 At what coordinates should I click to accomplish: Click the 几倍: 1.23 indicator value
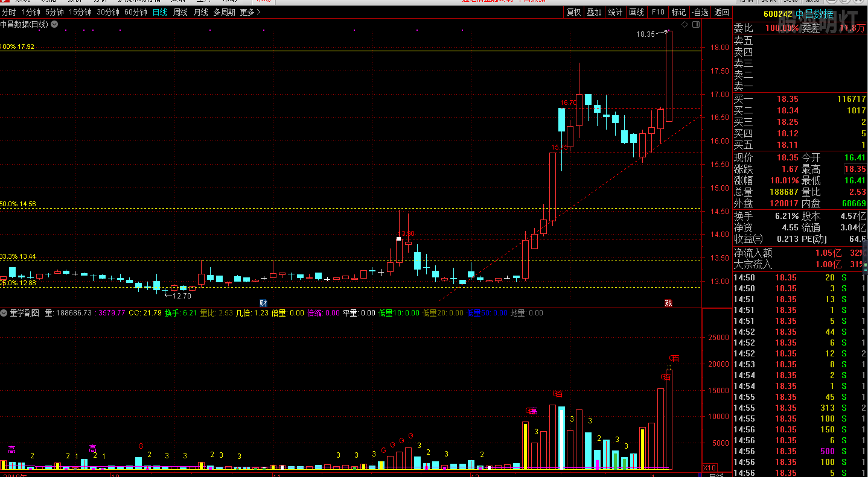(x=252, y=313)
